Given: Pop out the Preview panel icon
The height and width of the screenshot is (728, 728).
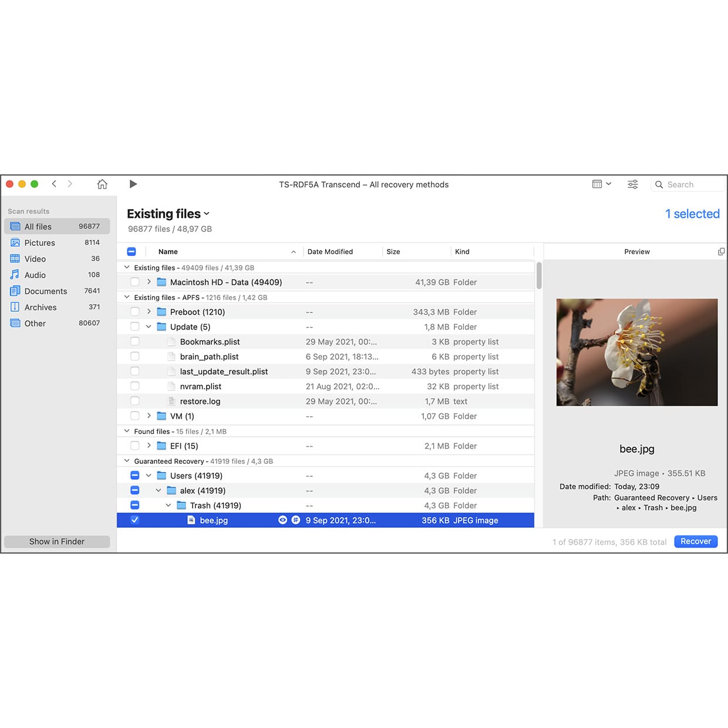Looking at the screenshot, I should 721,251.
